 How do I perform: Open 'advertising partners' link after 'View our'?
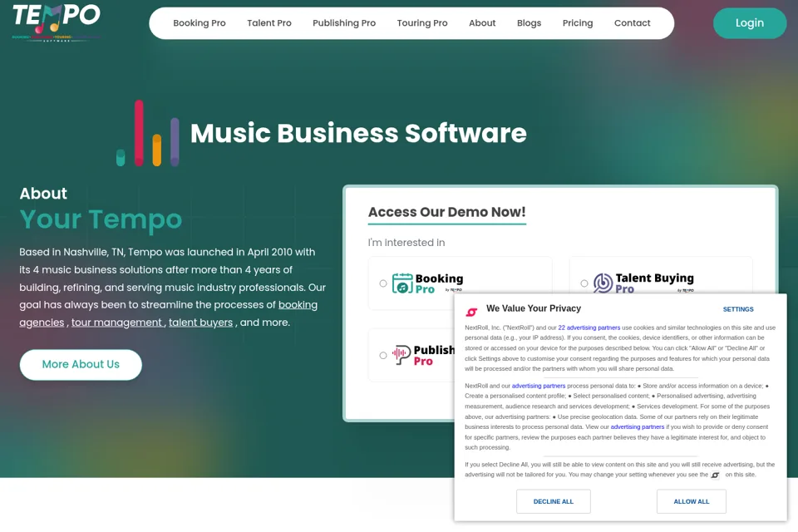(x=638, y=427)
